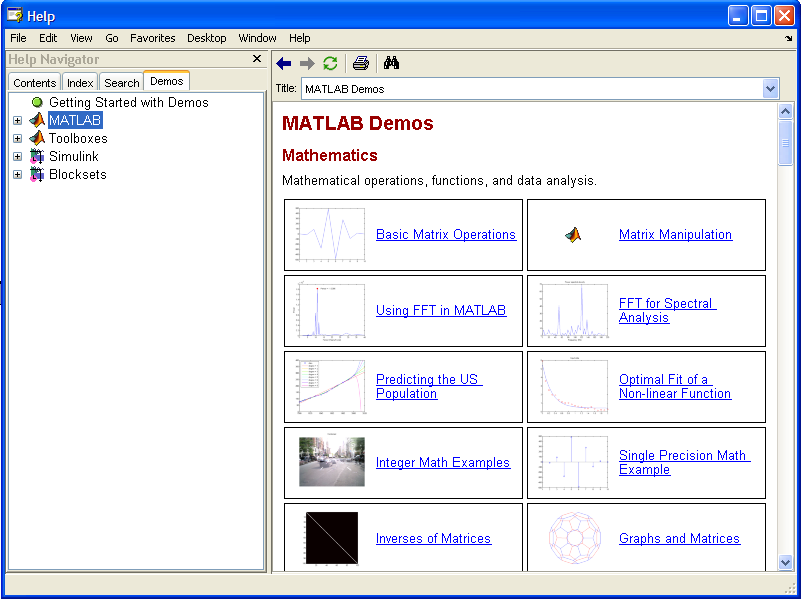Click the Graphs and Matrices buckyball thumbnail
This screenshot has height=599, width=801.
point(574,538)
